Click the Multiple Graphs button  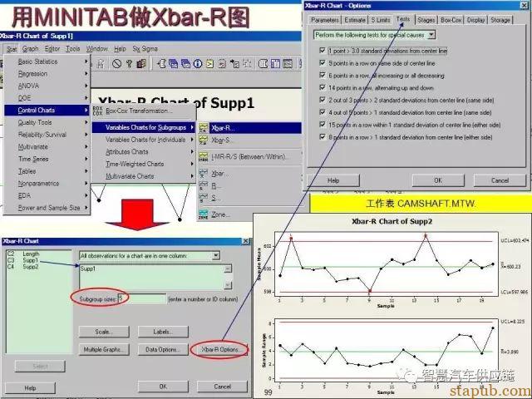coord(103,349)
